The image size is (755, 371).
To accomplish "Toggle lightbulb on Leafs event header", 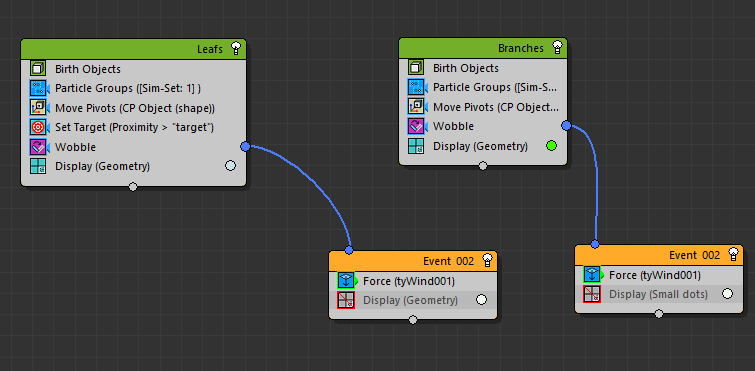I will click(x=235, y=48).
